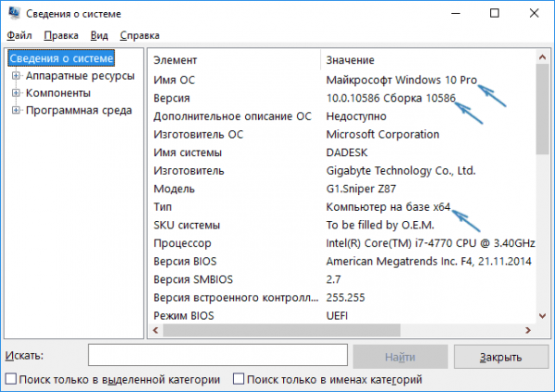Open the Правка menu
Screen dimensions: 555x392
click(61, 35)
